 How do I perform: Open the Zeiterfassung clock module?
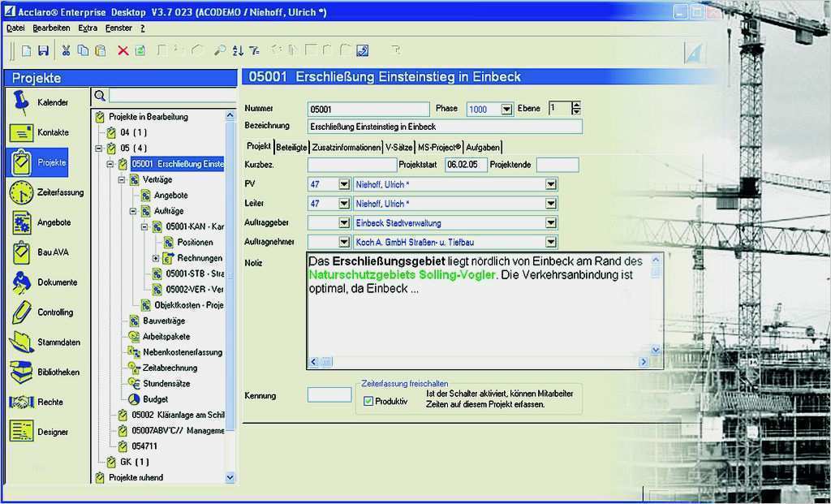[x=46, y=192]
